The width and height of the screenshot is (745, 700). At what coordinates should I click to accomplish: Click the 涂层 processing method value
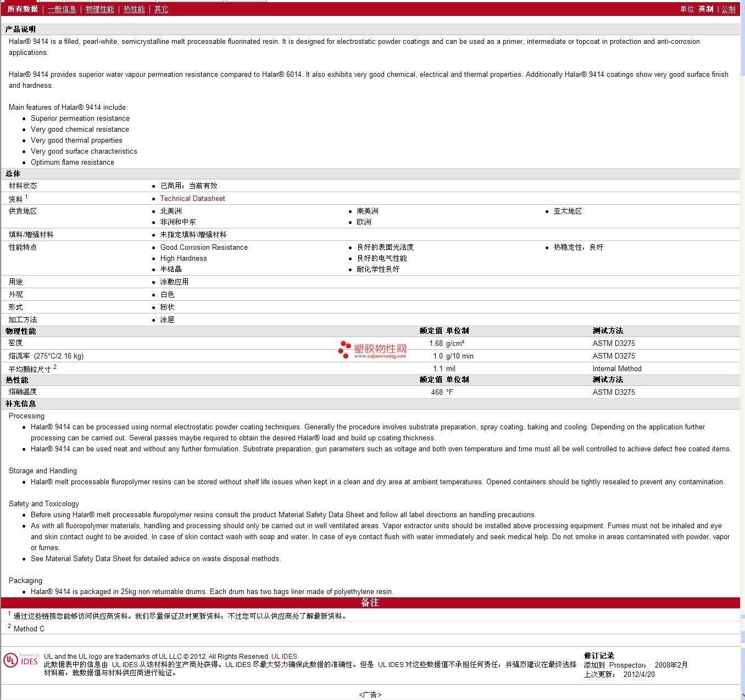(x=167, y=320)
